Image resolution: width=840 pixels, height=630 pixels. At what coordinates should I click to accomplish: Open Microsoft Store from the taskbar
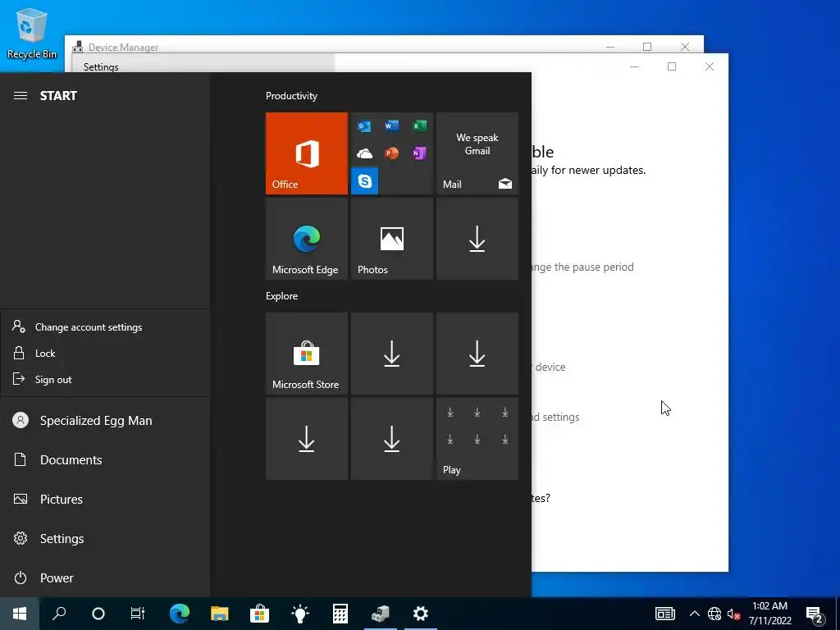tap(260, 614)
